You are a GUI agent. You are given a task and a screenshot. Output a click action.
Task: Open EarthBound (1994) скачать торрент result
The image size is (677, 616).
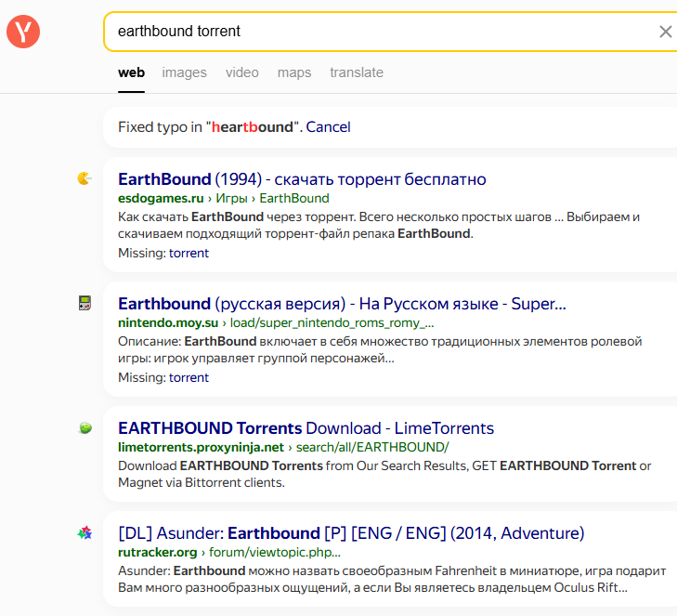tap(302, 179)
